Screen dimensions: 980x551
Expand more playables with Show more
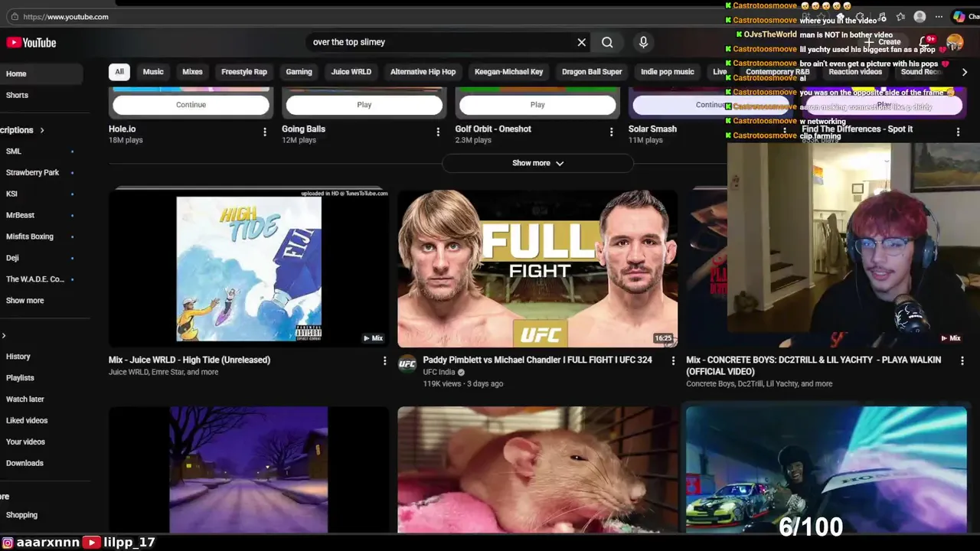[x=537, y=163]
